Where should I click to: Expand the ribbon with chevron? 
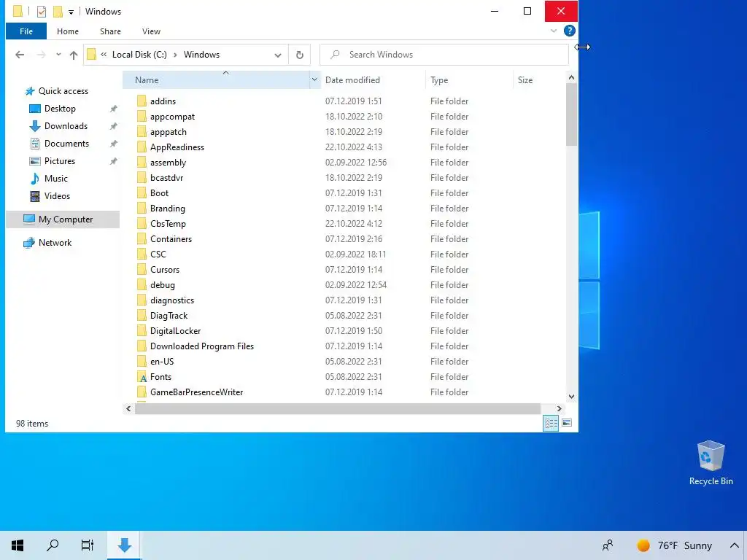click(x=554, y=31)
